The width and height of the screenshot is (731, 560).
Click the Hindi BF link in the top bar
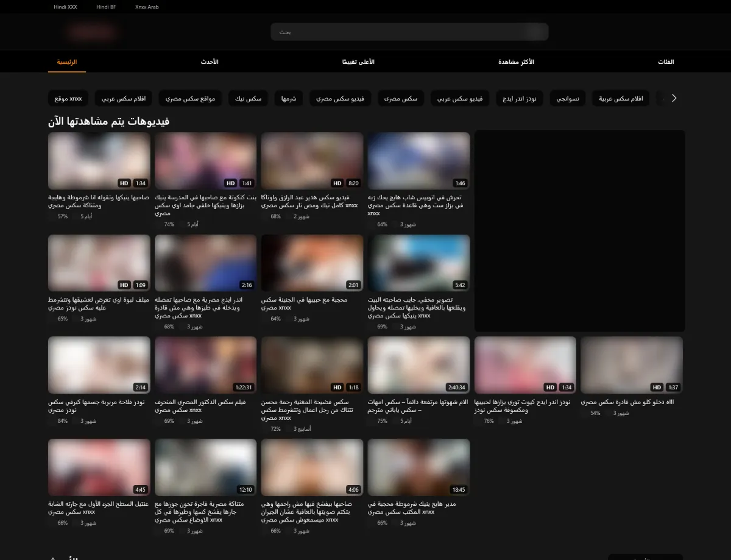(x=106, y=7)
